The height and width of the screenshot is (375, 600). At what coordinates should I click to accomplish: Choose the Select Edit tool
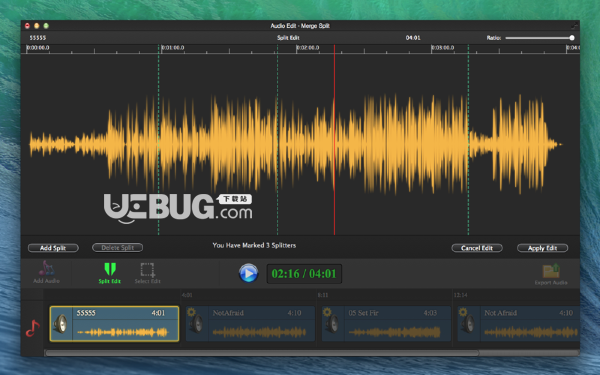tap(147, 272)
